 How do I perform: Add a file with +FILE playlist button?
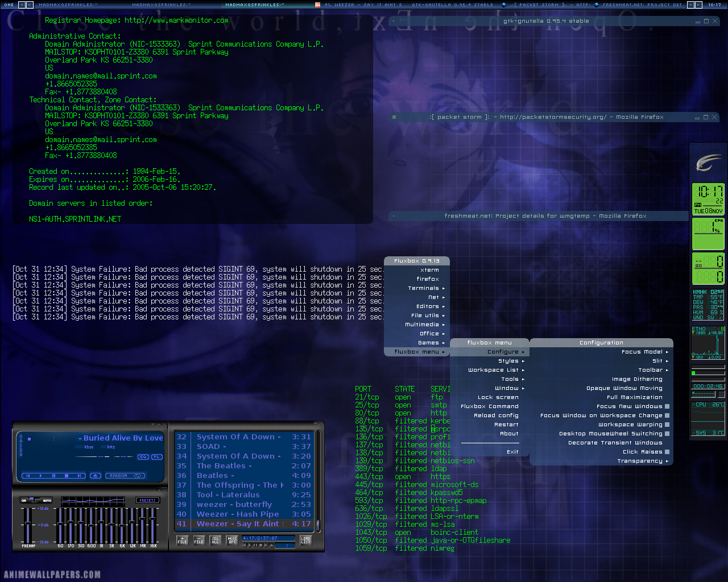tap(182, 540)
